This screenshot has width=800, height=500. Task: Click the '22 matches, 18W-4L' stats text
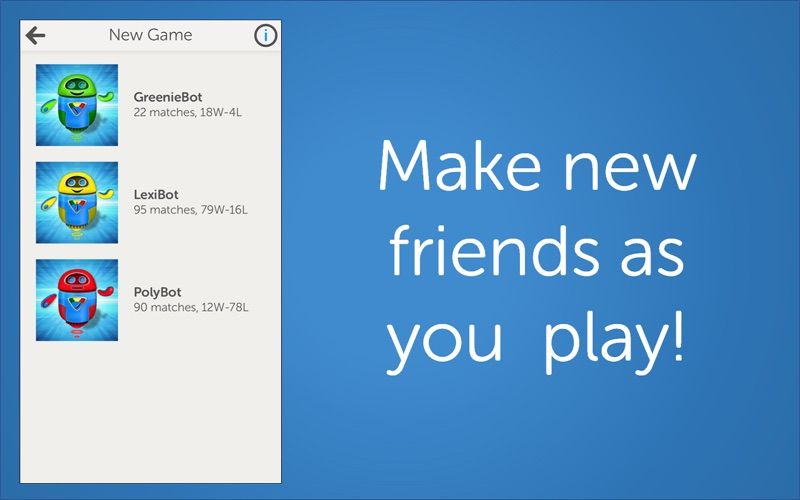pos(188,112)
